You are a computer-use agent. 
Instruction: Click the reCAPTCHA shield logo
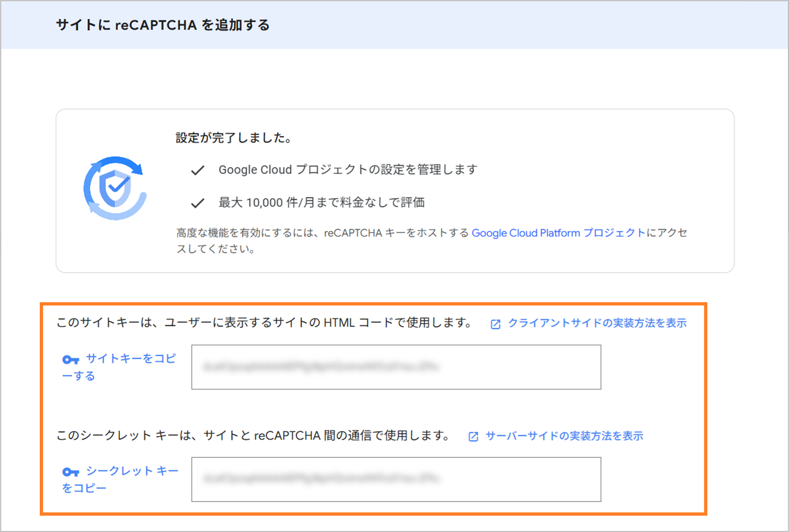coord(116,188)
